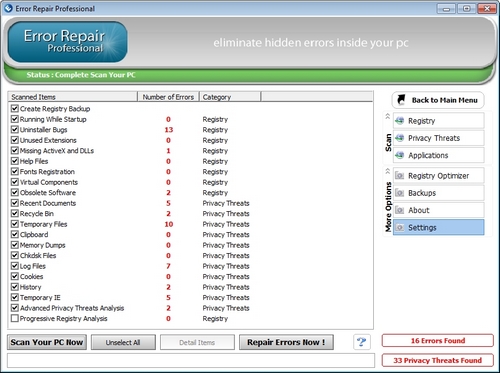Select the Clipboard row label
500x373 pixels.
pos(34,234)
